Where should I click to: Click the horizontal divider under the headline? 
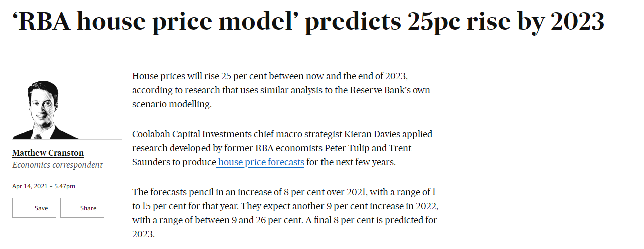click(328, 53)
